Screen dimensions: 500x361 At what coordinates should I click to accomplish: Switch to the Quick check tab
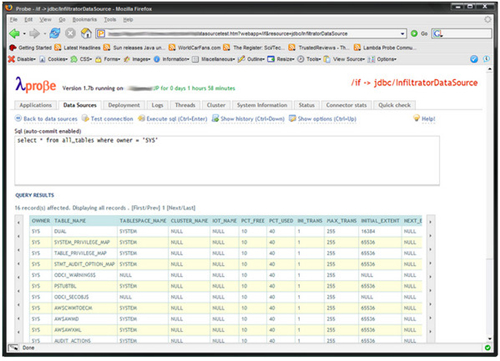click(x=395, y=105)
